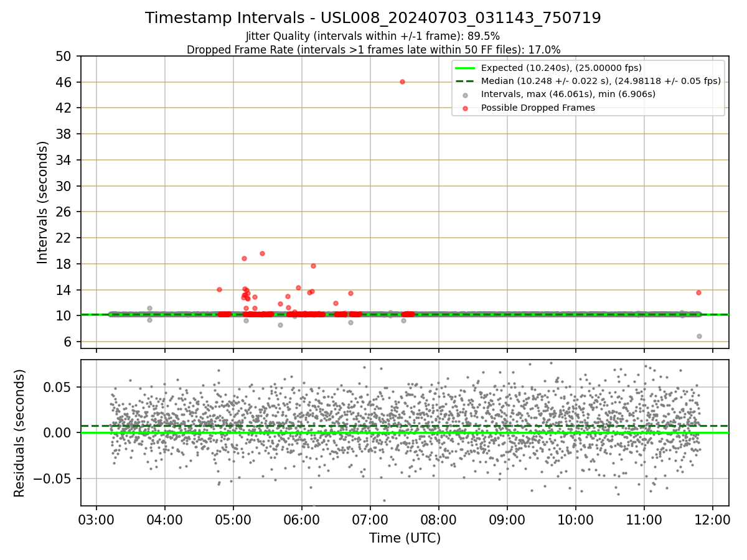Click the 'Expected (10.240s), (25.00000 fps)' legend entry
This screenshot has height=560, width=747.
coord(561,68)
